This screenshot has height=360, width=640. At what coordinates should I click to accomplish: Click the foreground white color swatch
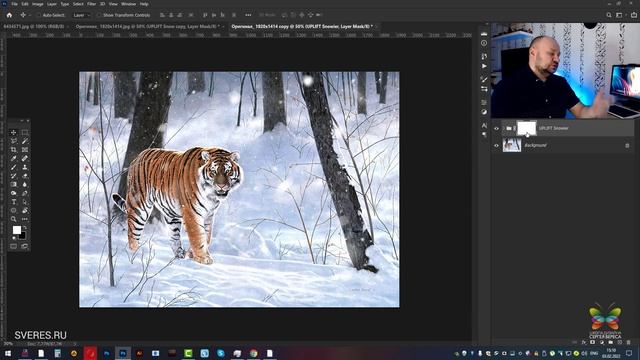(x=16, y=230)
